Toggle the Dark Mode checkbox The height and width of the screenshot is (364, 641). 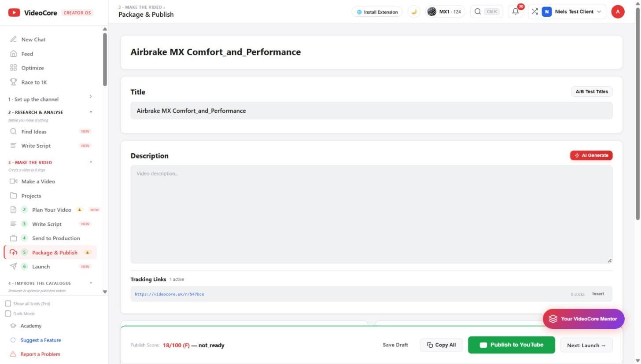(x=8, y=314)
